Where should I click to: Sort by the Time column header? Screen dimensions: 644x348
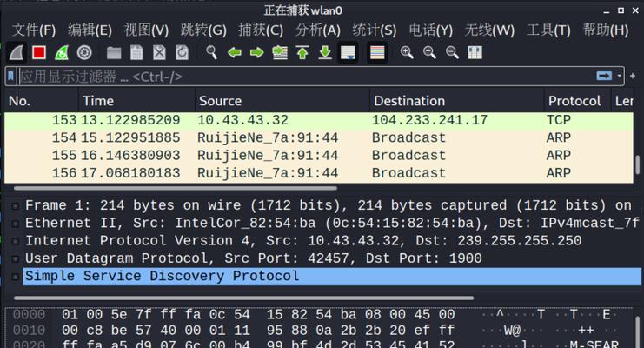click(x=136, y=101)
